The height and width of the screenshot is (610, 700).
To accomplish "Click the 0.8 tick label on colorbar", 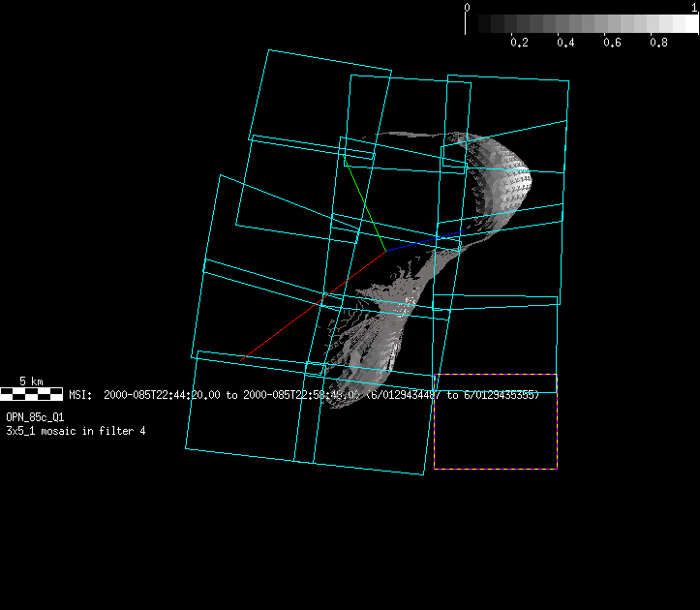I will pos(659,43).
